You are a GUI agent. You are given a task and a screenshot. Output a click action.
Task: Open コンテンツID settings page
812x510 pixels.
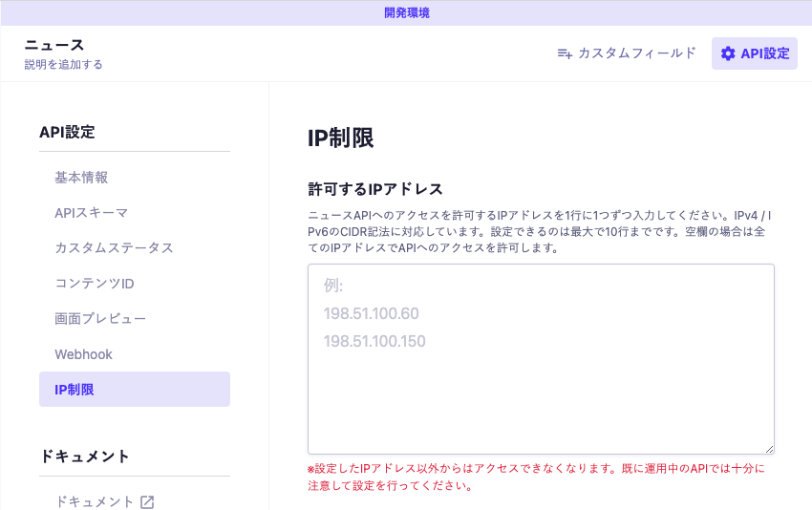click(95, 284)
